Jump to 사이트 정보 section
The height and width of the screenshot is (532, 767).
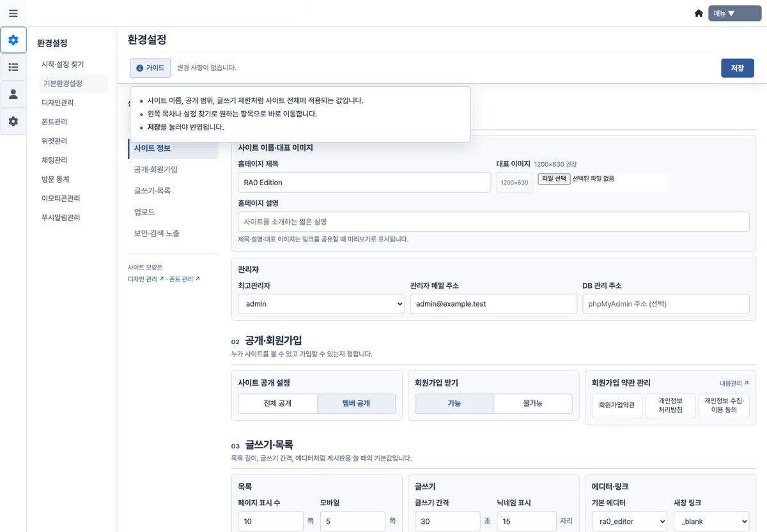coord(173,149)
